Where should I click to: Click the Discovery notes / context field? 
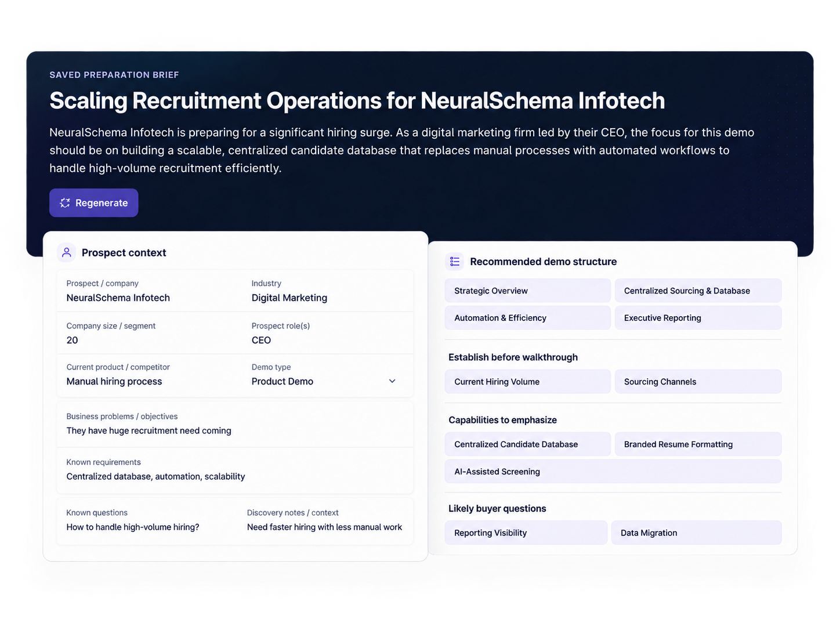tap(324, 527)
